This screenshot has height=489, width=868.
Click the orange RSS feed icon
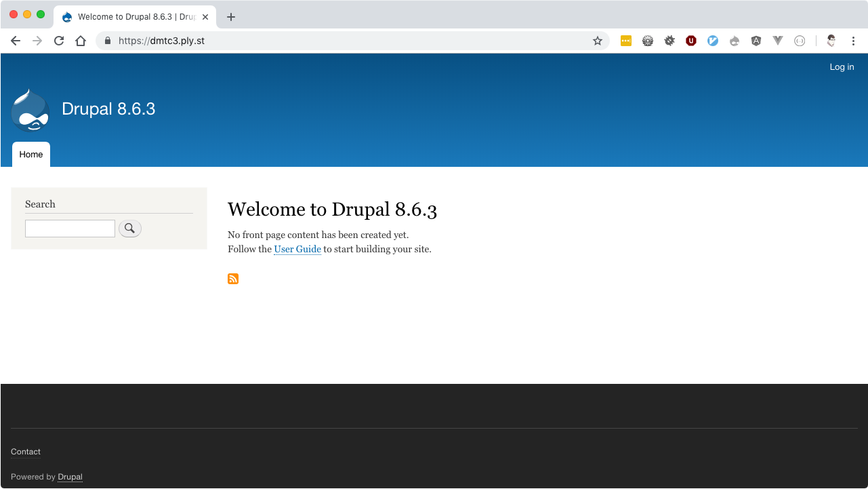click(x=233, y=279)
